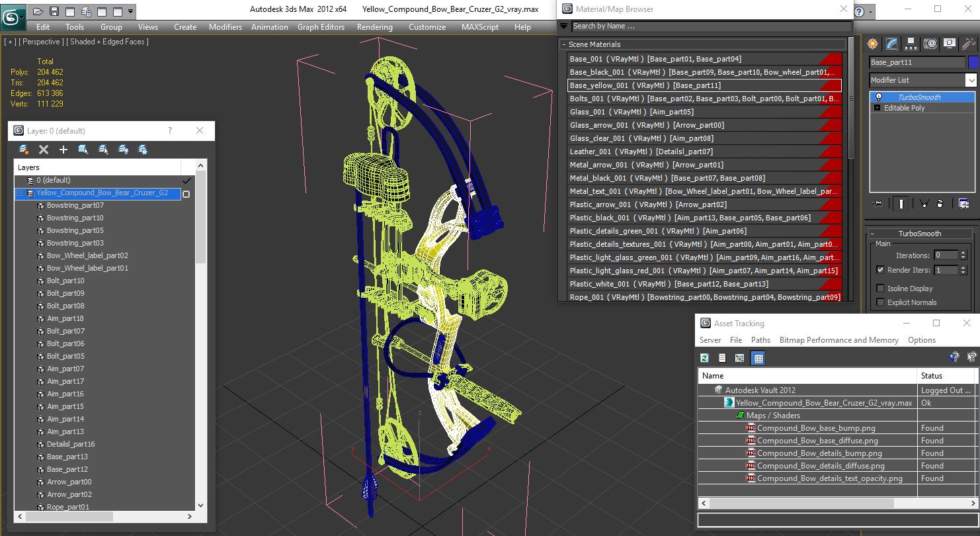The width and height of the screenshot is (980, 536).
Task: Open the Paths menu in Asset Tracking
Action: pyautogui.click(x=760, y=340)
